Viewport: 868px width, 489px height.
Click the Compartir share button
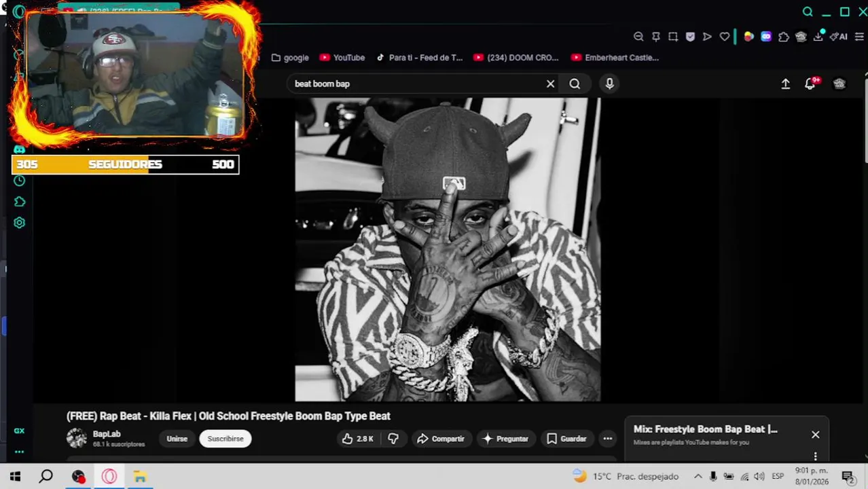coord(441,439)
